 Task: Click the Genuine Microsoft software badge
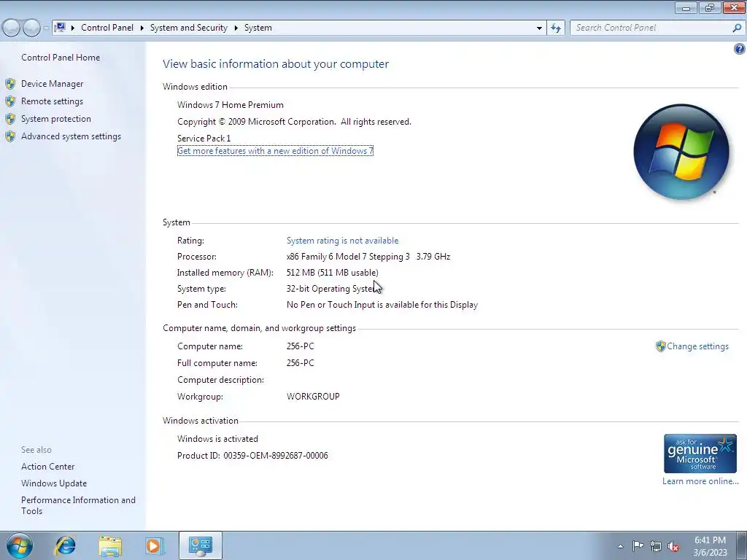(x=700, y=454)
